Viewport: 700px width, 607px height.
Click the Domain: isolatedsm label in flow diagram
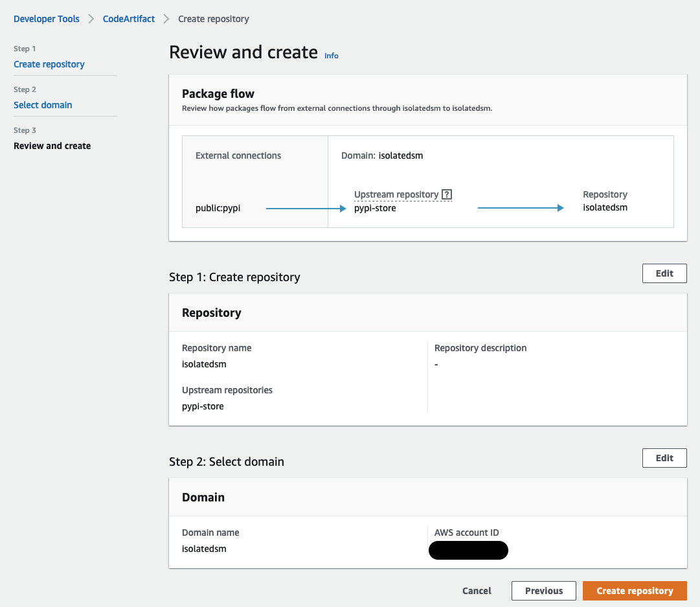point(382,155)
